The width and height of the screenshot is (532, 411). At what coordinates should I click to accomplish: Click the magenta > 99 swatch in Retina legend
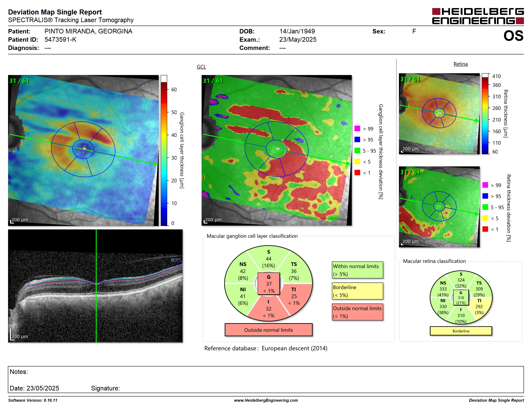pos(485,185)
